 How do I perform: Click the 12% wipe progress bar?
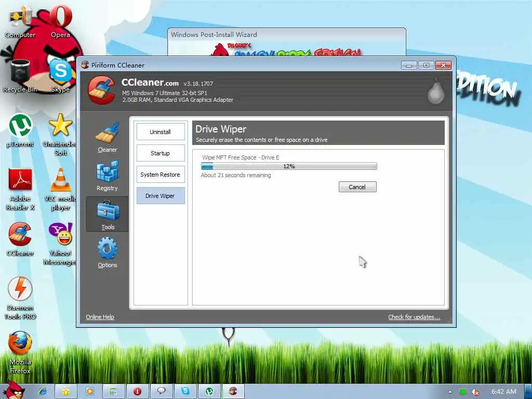point(289,166)
